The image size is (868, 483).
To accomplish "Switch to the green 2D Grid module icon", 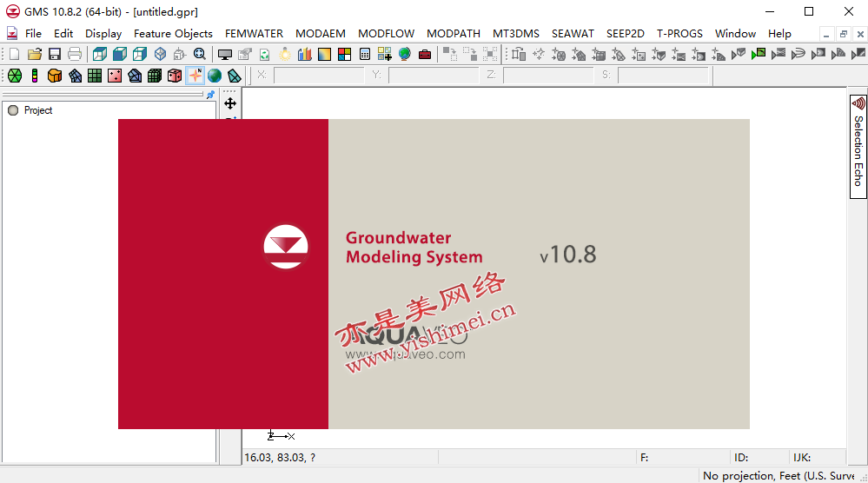I will 95,76.
